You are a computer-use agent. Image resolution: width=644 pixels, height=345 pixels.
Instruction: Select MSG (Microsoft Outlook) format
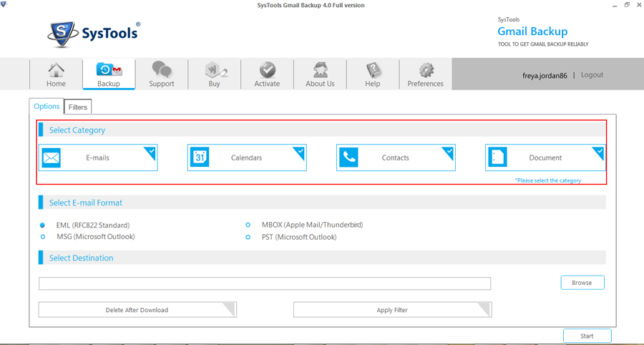(x=43, y=237)
